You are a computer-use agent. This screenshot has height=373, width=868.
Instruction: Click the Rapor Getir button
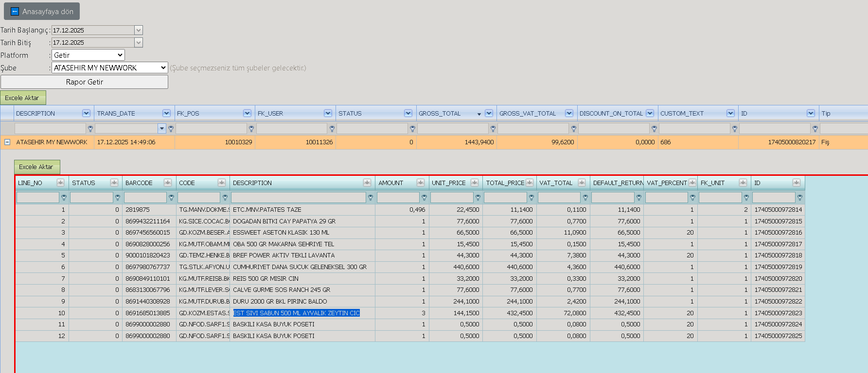click(85, 82)
